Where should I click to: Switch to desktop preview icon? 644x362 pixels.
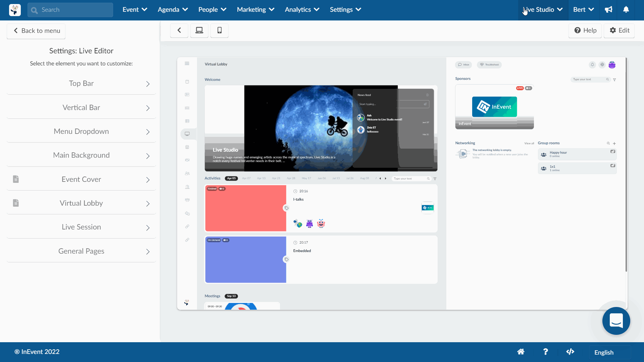199,31
